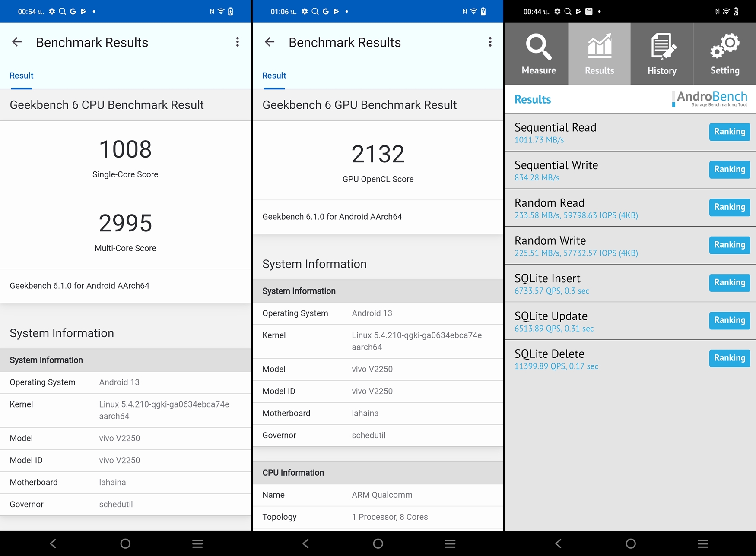Open AndroBench Results tab

click(x=600, y=54)
